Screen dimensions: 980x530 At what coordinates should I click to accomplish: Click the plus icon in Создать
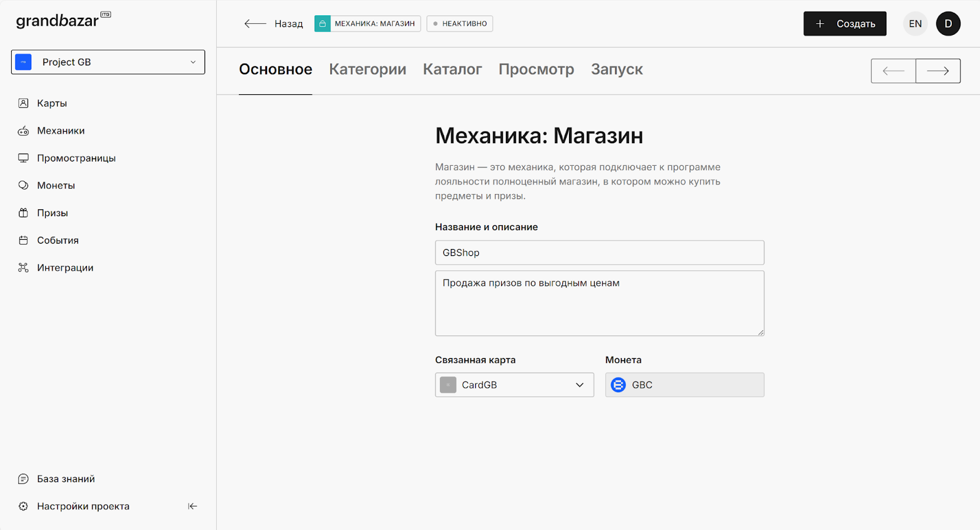coord(820,24)
